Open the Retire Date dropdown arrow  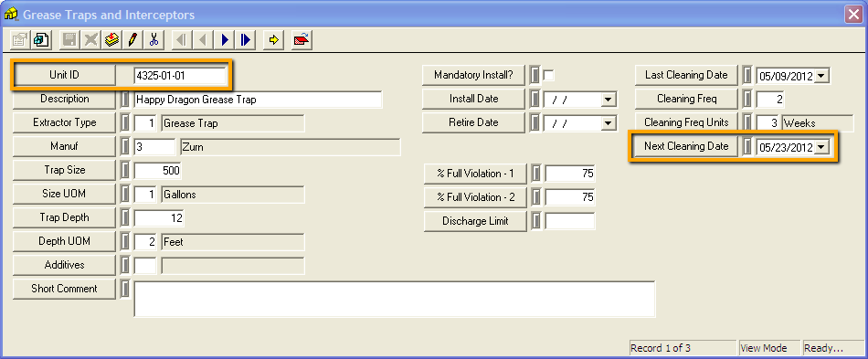[609, 123]
